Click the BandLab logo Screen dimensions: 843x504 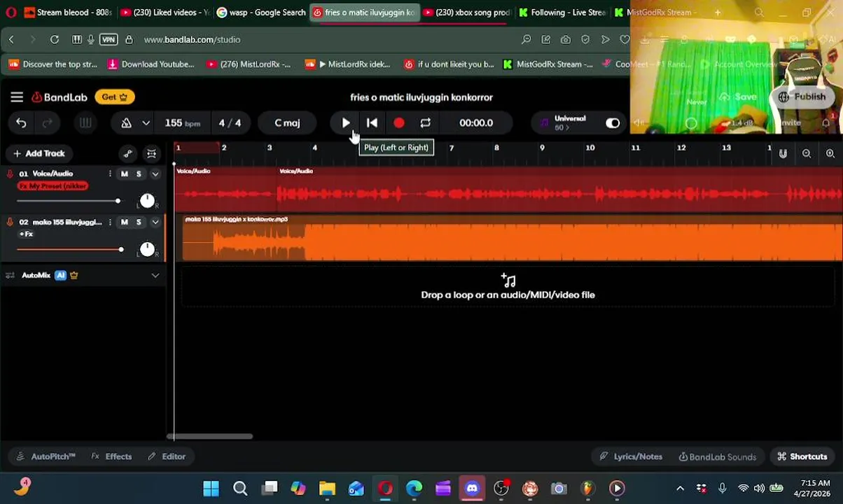(60, 97)
